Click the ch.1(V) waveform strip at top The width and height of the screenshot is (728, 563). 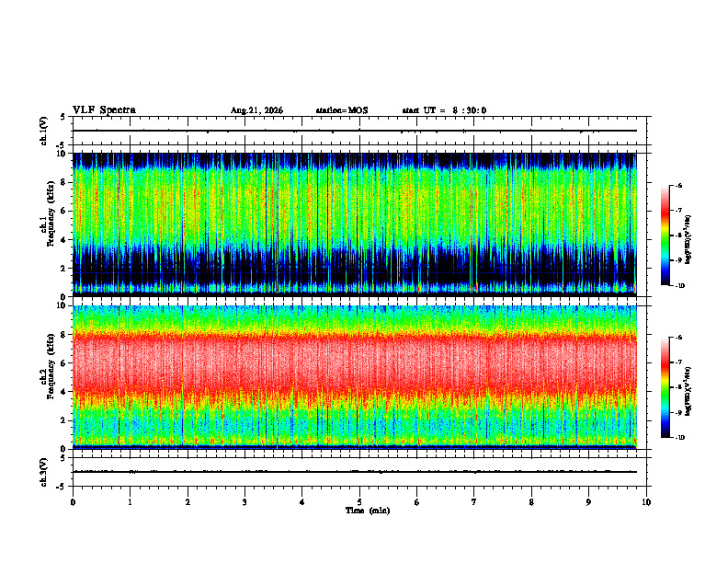355,131
